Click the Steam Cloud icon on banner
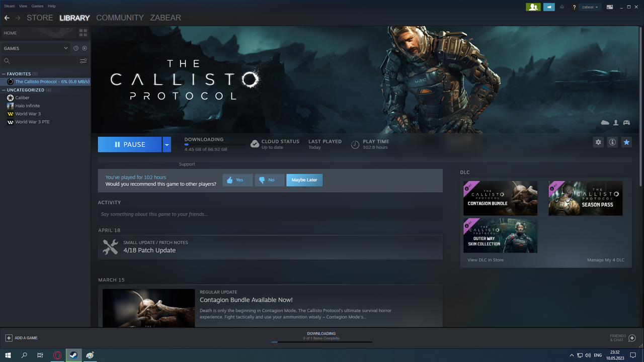The image size is (644, 362). (x=605, y=123)
